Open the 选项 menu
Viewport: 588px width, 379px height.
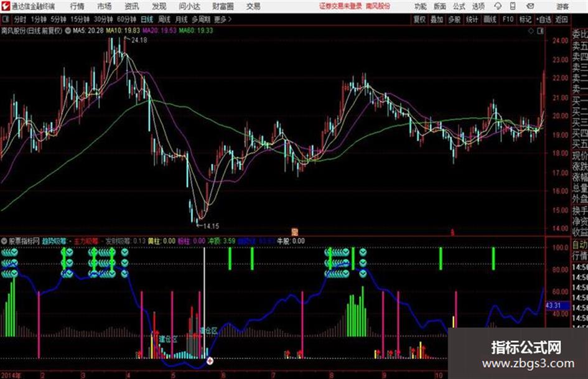point(478,6)
